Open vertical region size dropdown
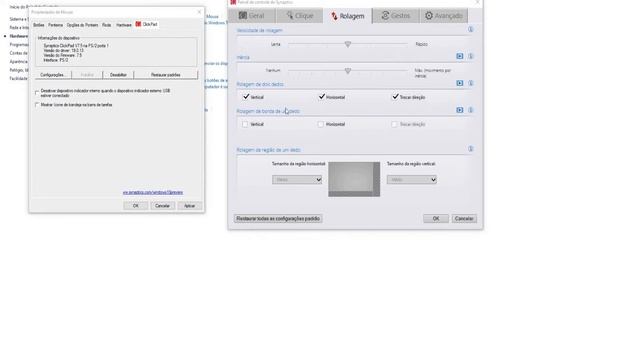The width and height of the screenshot is (640, 360). click(x=411, y=180)
